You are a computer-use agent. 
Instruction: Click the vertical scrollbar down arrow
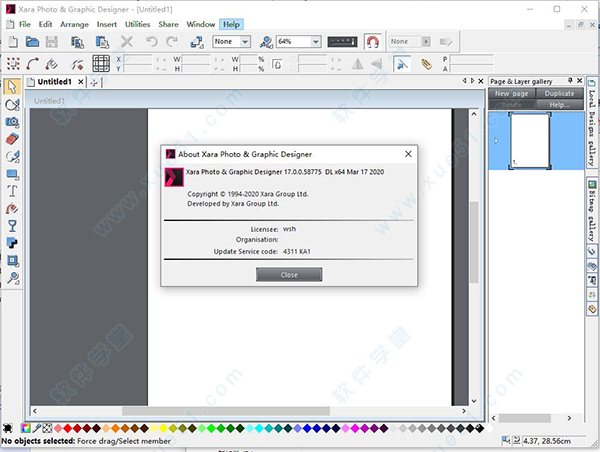tap(474, 401)
